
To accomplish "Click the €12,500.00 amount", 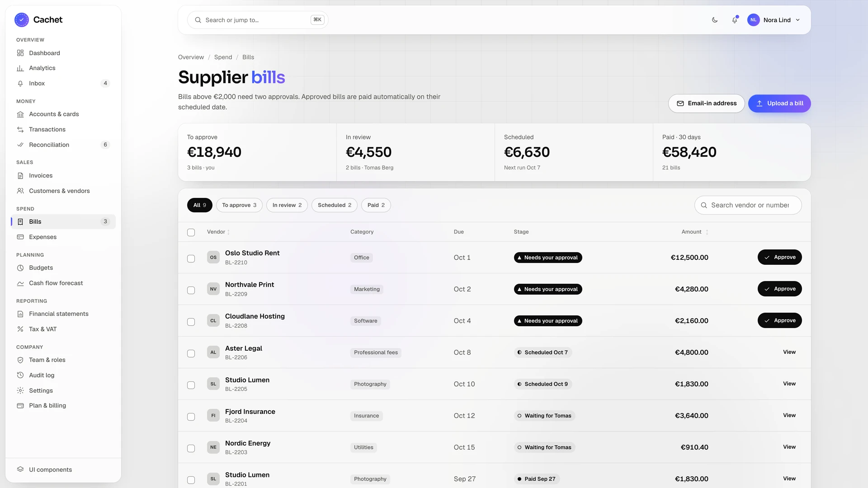I will pyautogui.click(x=689, y=258).
